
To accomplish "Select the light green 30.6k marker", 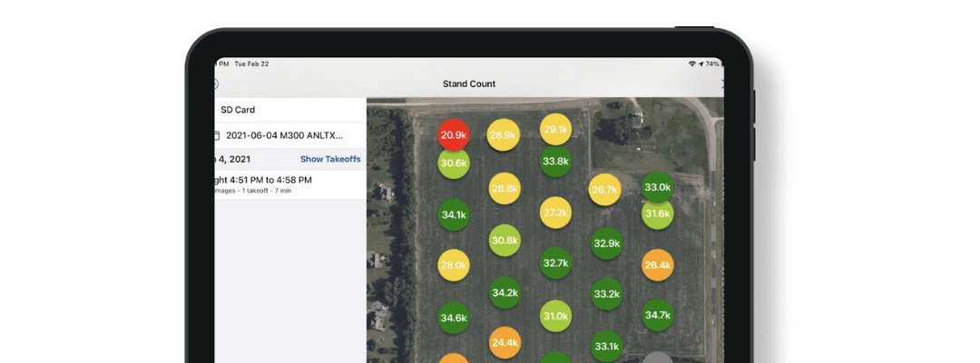I will click(x=454, y=163).
